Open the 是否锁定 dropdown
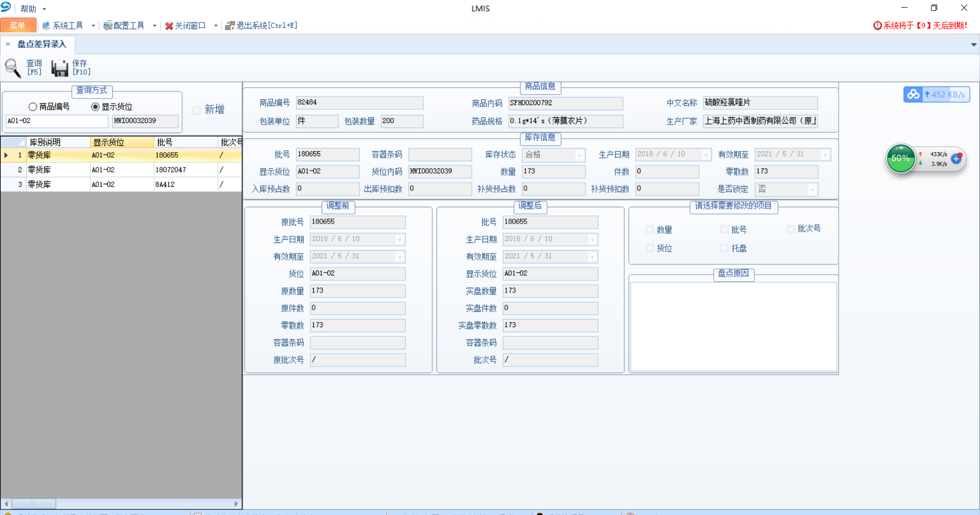Viewport: 980px width, 515px height. point(812,189)
